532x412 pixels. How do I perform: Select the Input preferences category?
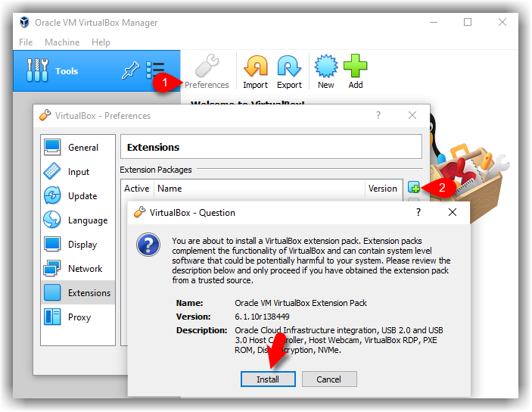point(78,172)
